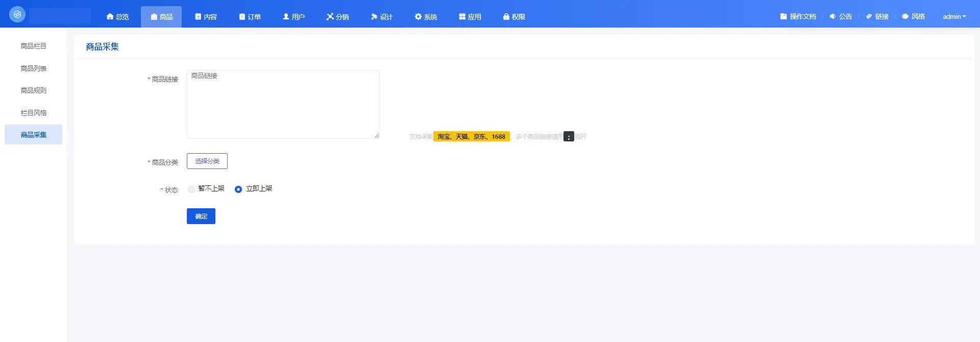Open the 商品列表 sidebar item
The height and width of the screenshot is (342, 980).
pyautogui.click(x=34, y=68)
